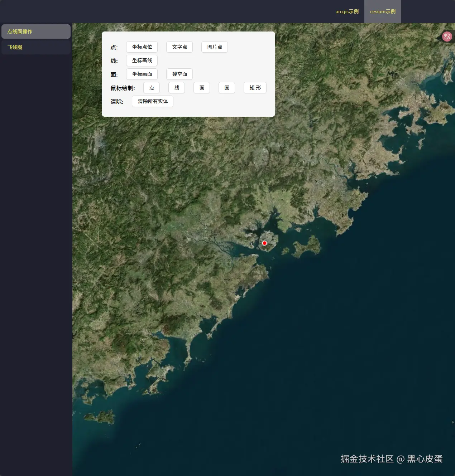The height and width of the screenshot is (476, 455).
Task: Choose 面 under 鼠标绘制
Action: 202,88
